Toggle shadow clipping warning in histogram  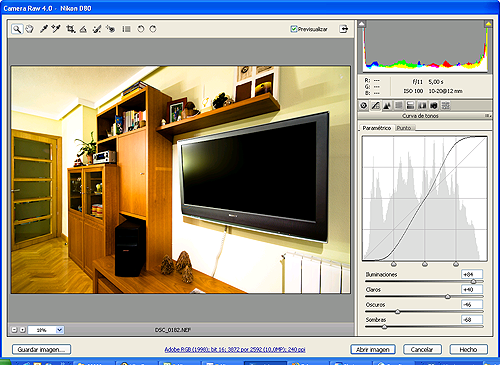[x=362, y=24]
